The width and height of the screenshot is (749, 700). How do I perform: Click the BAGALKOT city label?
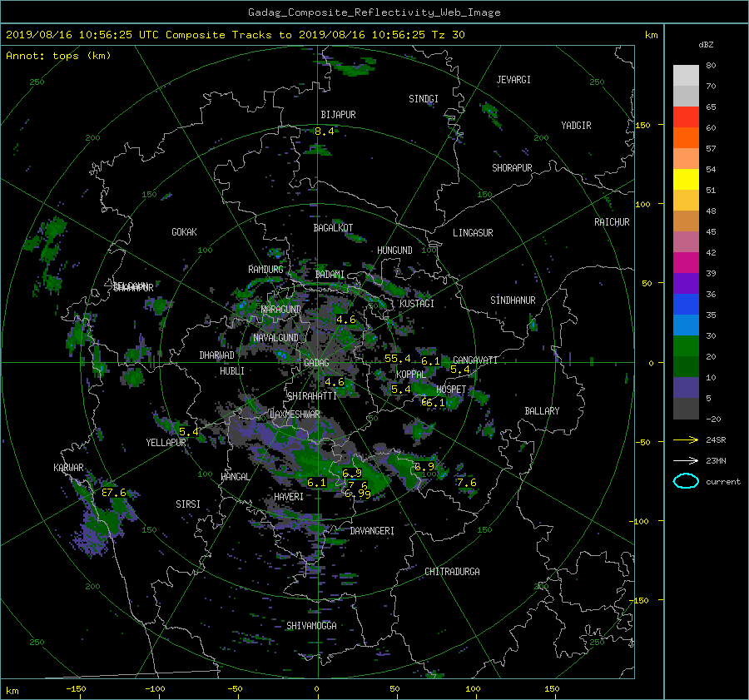[x=333, y=228]
